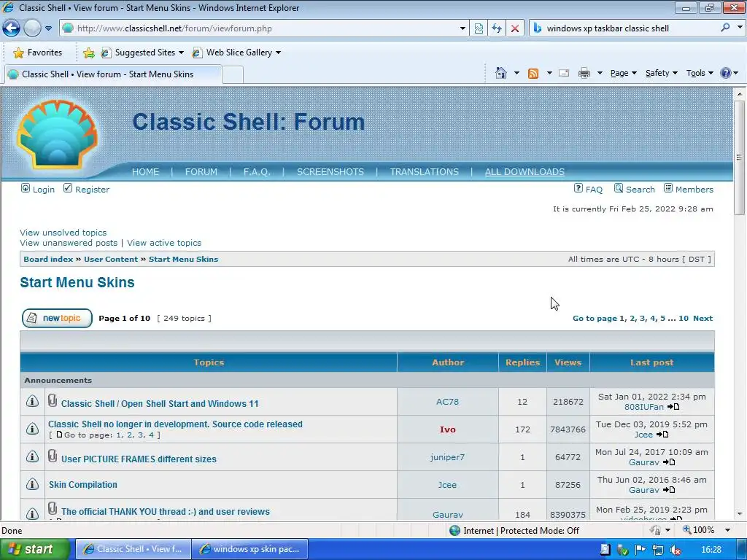The image size is (747, 560).
Task: Go to HOME in site navigation
Action: (x=145, y=172)
